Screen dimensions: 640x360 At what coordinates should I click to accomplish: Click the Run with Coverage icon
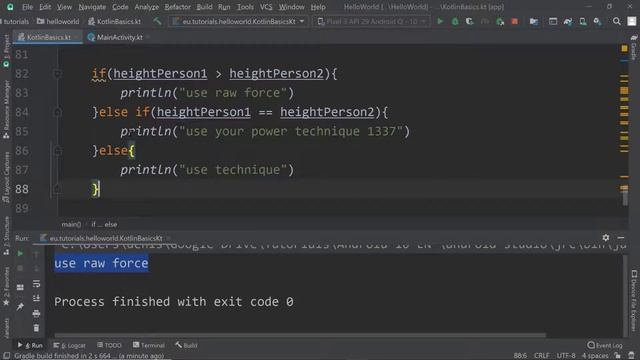pos(470,21)
